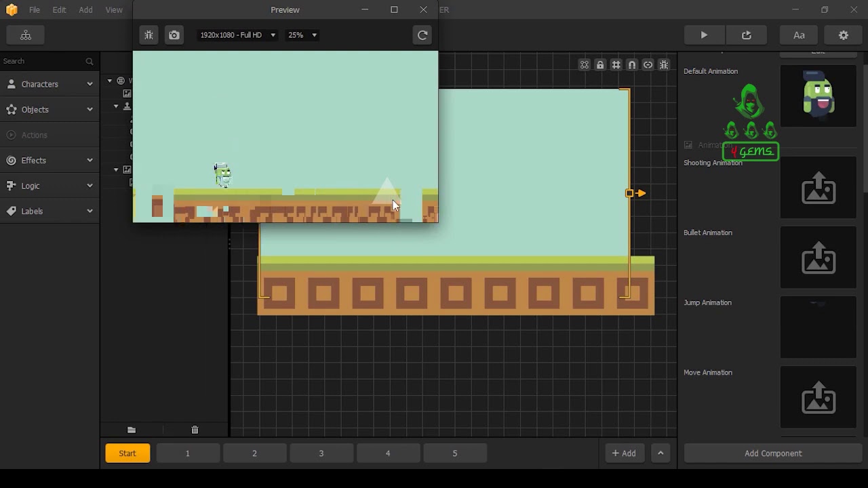
Task: Click the character sprite in Preview window
Action: 222,175
